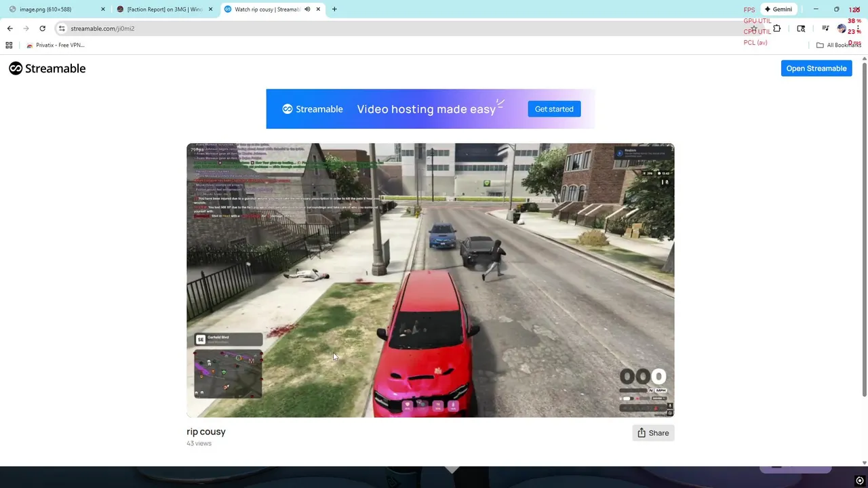This screenshot has height=488, width=868.
Task: Open the apps grid in bookmarks bar
Action: (x=9, y=45)
